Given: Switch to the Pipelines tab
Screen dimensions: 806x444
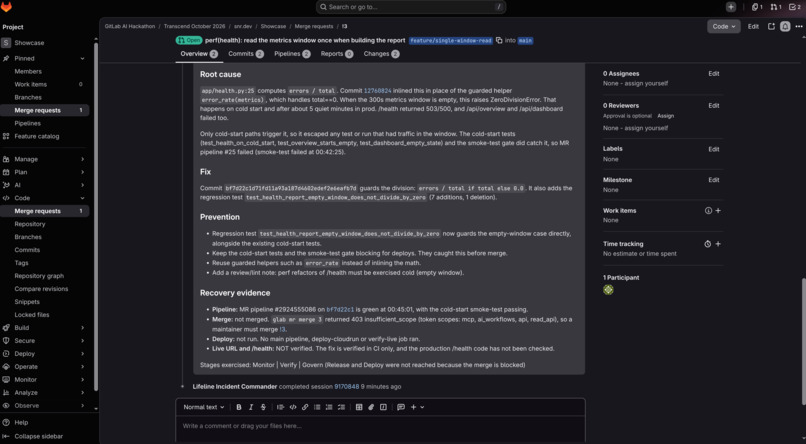Looking at the screenshot, I should [292, 54].
